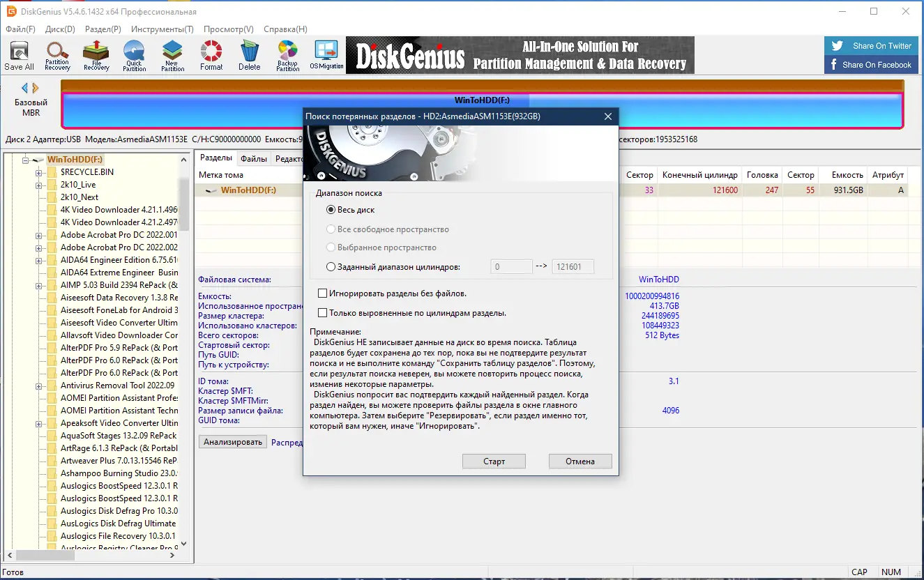Click the Анализировать button
924x580 pixels.
point(233,442)
